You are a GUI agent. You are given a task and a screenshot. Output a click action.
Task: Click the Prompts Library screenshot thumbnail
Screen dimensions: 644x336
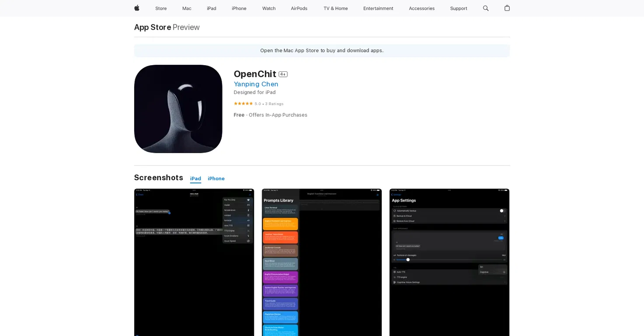point(322,262)
